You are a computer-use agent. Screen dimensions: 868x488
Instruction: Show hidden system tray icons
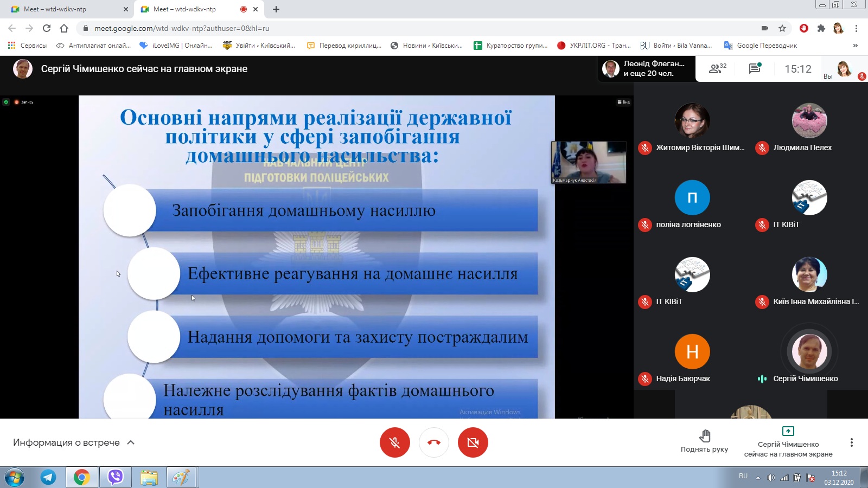pyautogui.click(x=758, y=478)
